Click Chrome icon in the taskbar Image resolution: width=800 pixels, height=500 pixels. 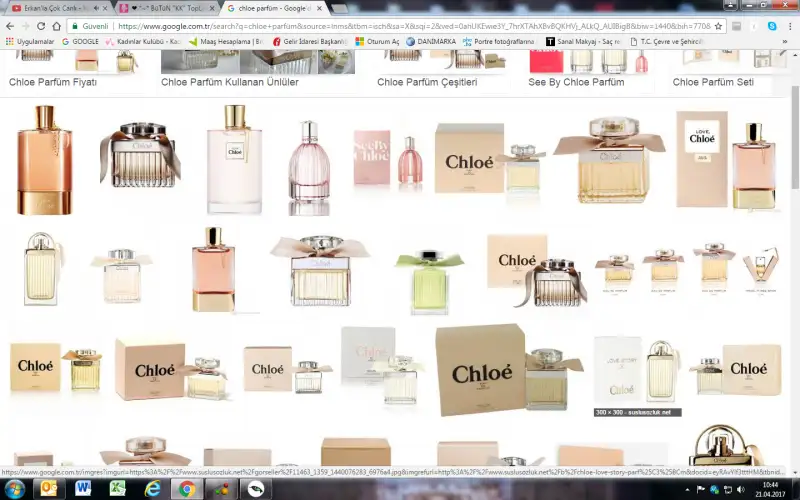point(187,489)
